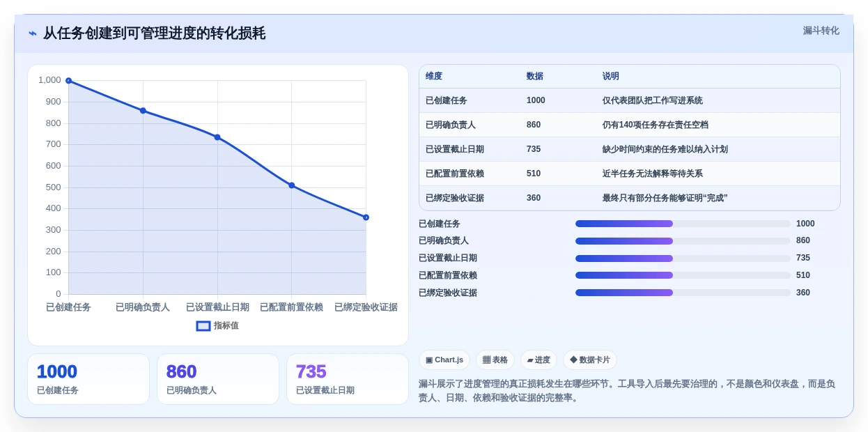Image resolution: width=868 pixels, height=432 pixels.
Task: Click the description starting with 最终只有部分任务
Action: (665, 198)
